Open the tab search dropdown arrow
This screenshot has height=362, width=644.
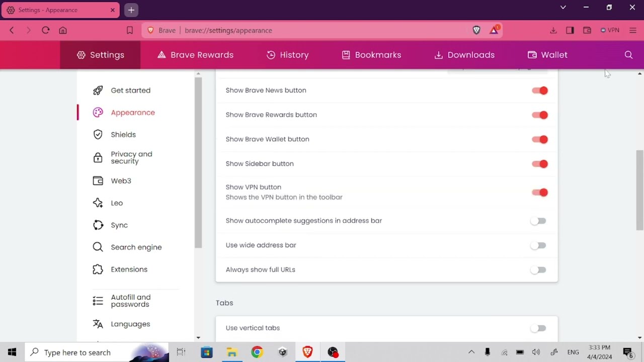click(563, 8)
